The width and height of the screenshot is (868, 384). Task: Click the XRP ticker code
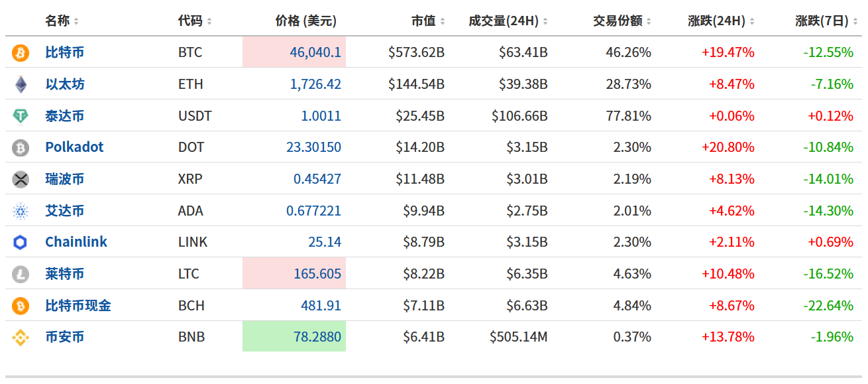[190, 179]
